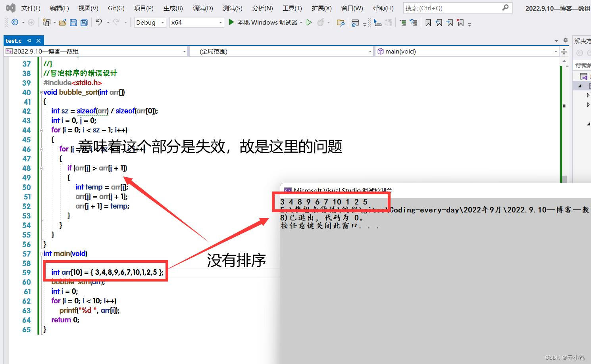
Task: Click the return 0; statement on line 64
Action: click(x=65, y=320)
